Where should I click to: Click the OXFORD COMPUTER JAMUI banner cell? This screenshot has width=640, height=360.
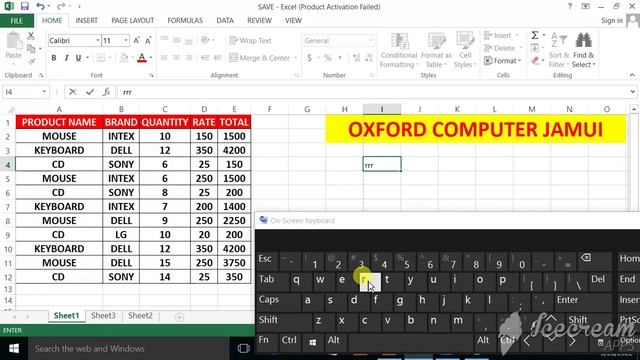click(x=476, y=129)
